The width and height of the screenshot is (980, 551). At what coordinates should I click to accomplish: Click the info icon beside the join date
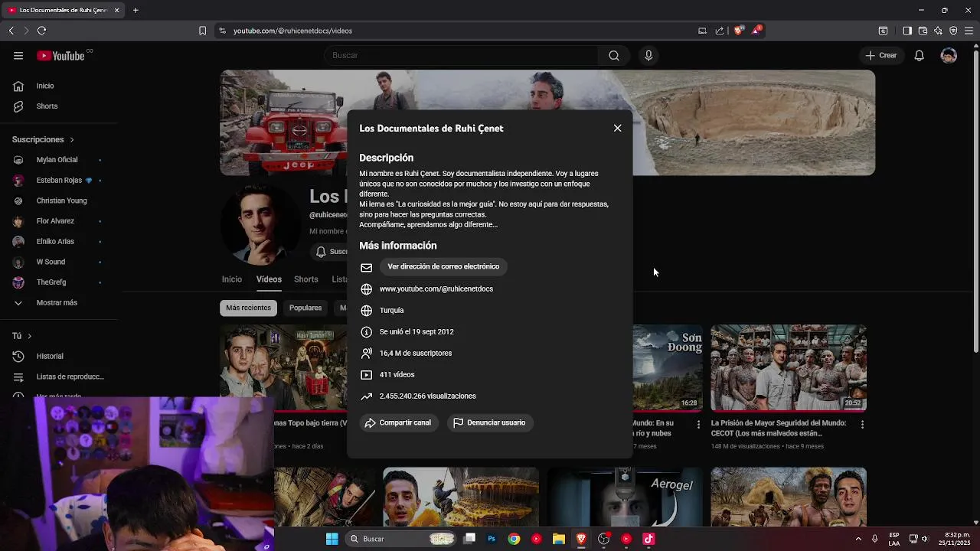coord(366,331)
